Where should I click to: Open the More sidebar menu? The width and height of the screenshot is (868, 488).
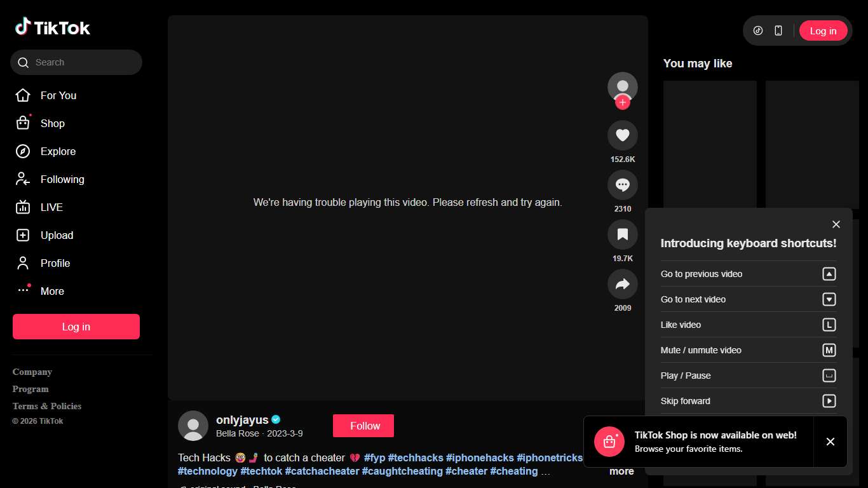51,291
